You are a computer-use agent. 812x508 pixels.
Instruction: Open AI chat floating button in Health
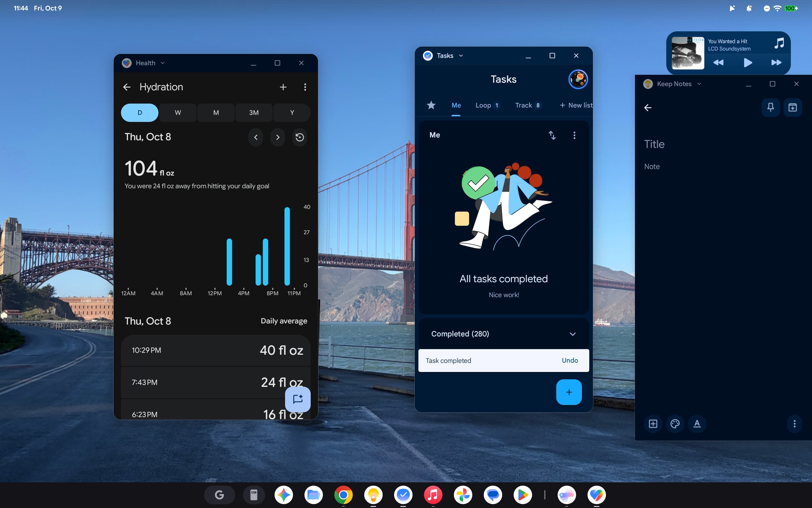pyautogui.click(x=298, y=399)
